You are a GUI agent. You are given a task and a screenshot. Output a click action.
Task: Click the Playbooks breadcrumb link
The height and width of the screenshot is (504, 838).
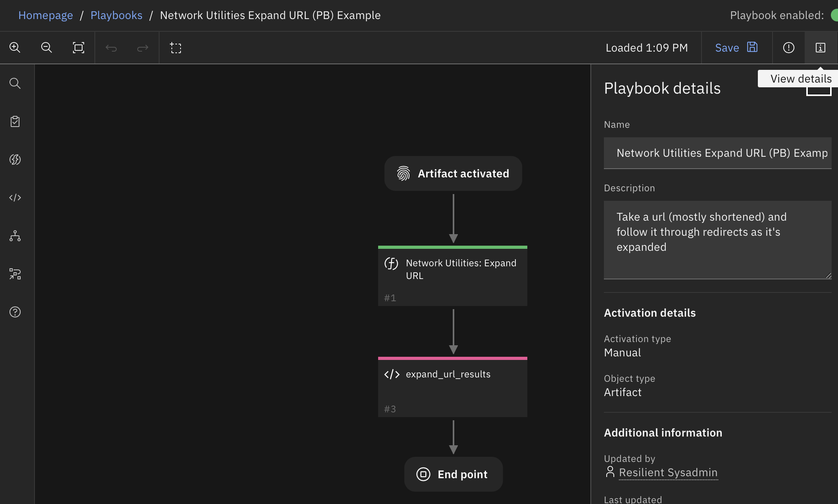click(x=116, y=14)
